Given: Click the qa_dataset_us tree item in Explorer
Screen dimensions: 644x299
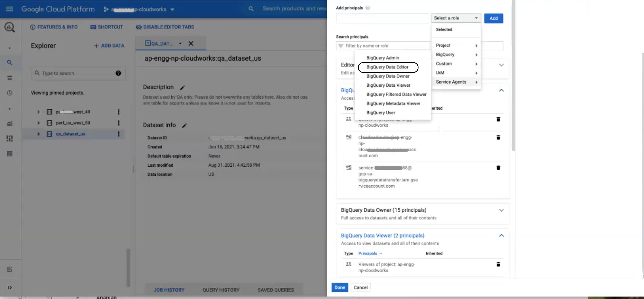Looking at the screenshot, I should (70, 133).
